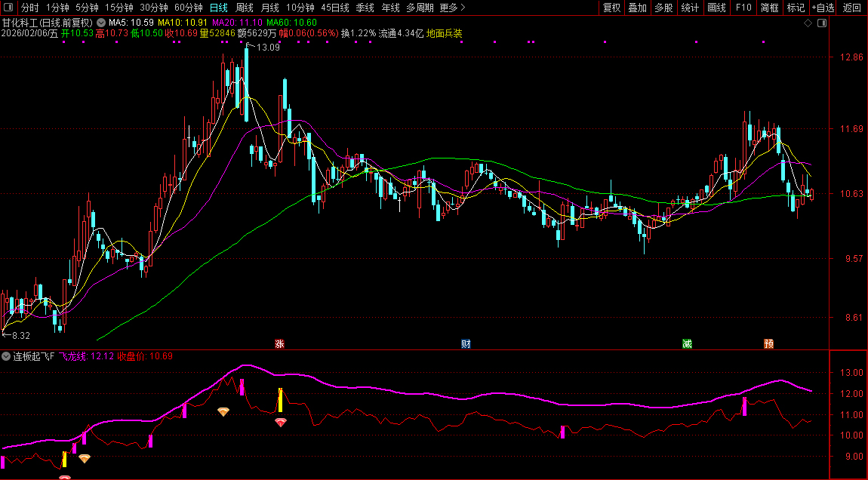Click the orange diamond signal below the peak
This screenshot has height=480, width=868.
[x=223, y=412]
